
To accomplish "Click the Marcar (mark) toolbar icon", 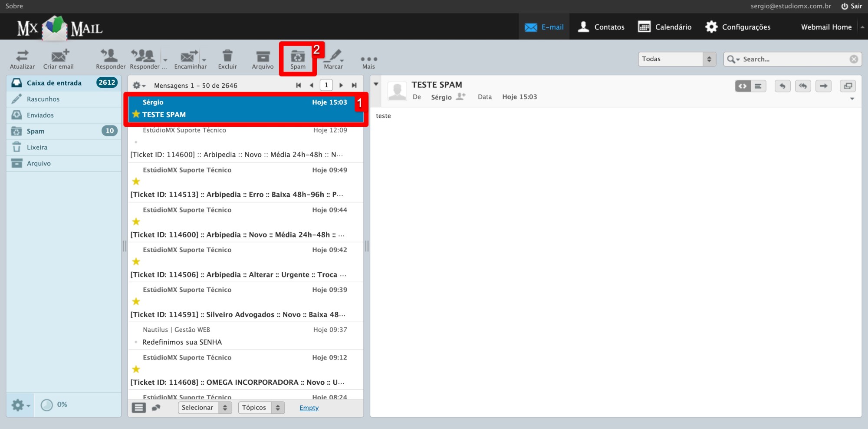I will coord(333,59).
